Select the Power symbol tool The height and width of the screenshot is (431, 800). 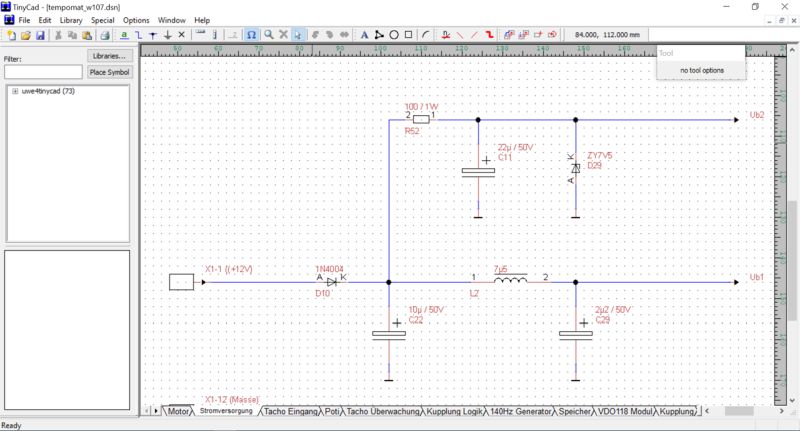tap(167, 35)
